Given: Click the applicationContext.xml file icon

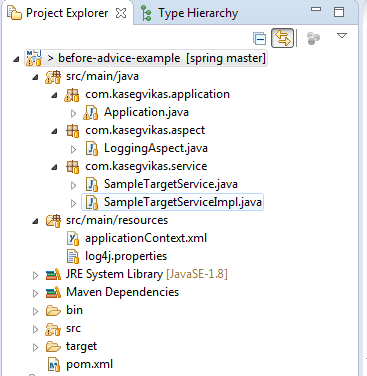Looking at the screenshot, I should pos(73,239).
